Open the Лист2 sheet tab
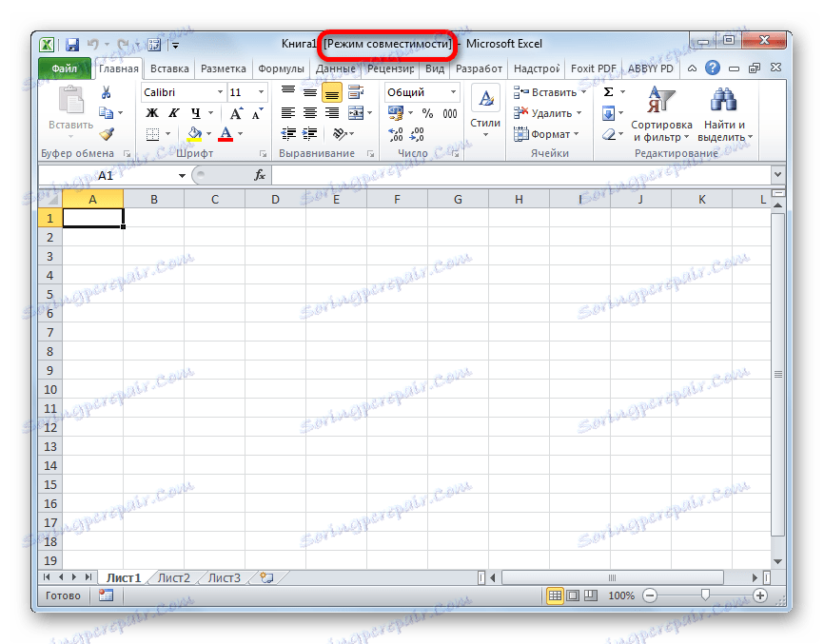824x644 pixels. (x=173, y=577)
